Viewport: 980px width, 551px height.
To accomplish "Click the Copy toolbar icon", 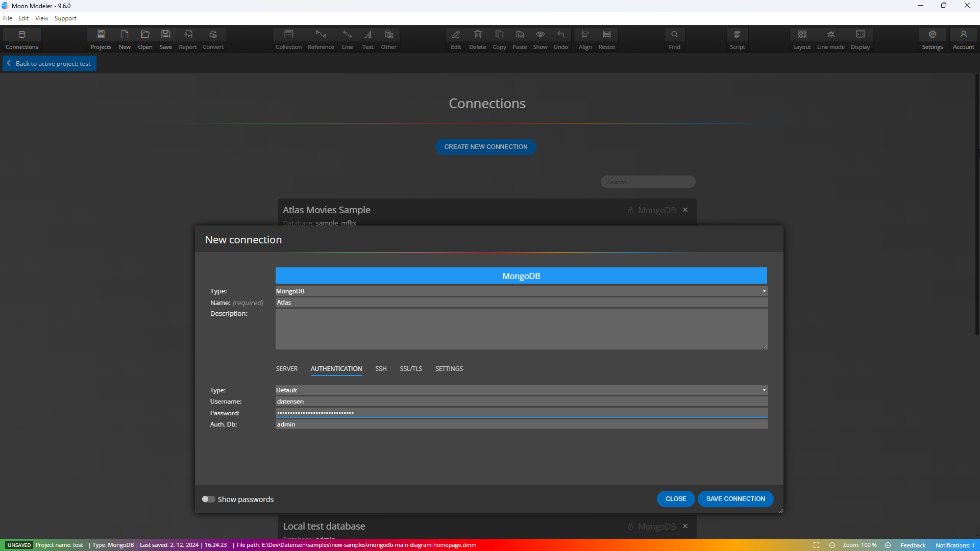I will coord(499,39).
